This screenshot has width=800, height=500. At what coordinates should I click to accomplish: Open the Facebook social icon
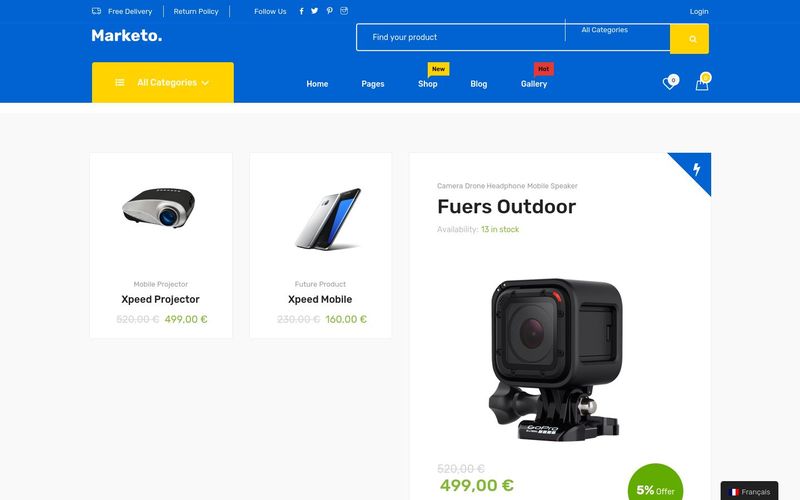point(302,11)
